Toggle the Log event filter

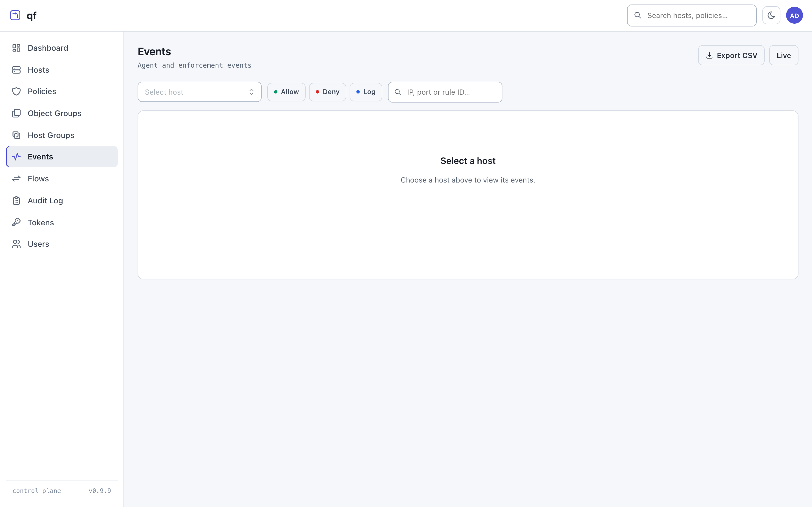pos(366,92)
